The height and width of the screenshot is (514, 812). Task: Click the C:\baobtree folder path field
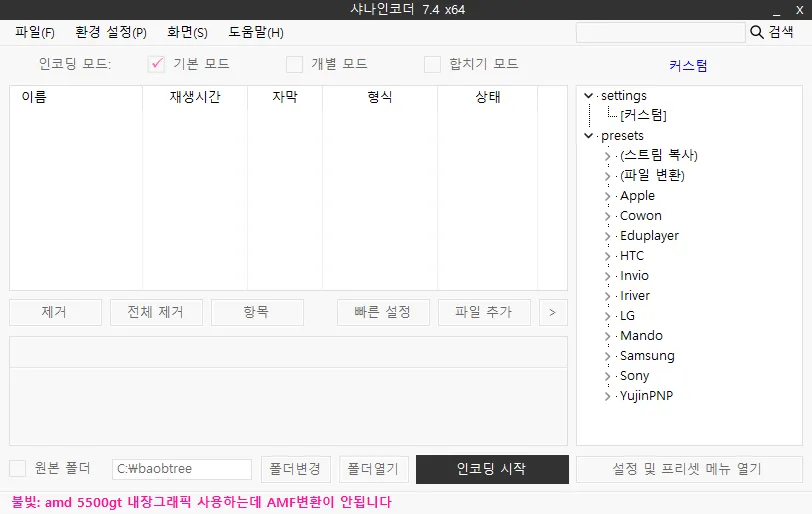[x=182, y=469]
